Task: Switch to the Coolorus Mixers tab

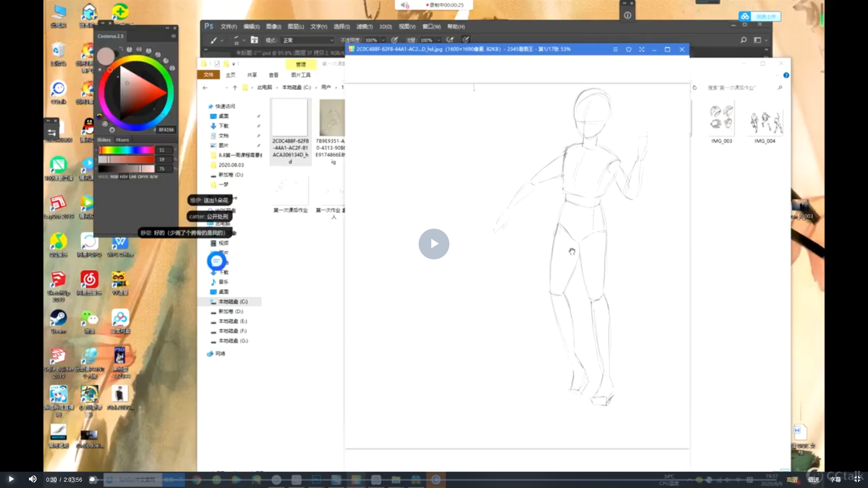Action: click(x=122, y=140)
